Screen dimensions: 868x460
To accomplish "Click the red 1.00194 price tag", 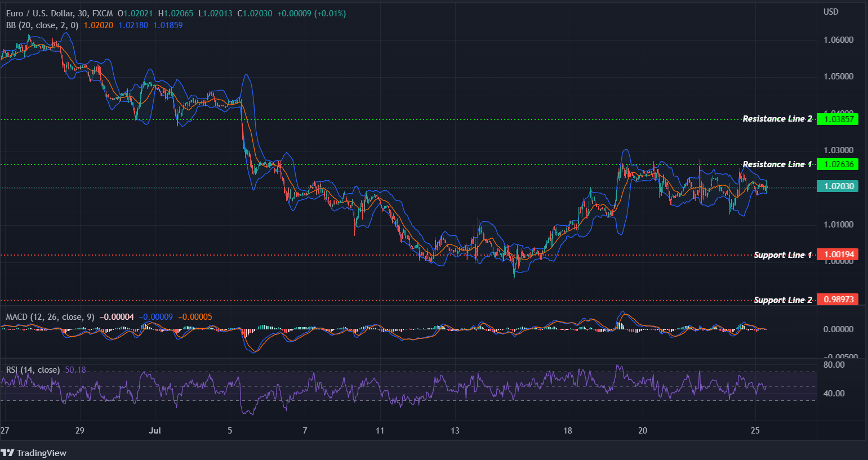I will click(838, 254).
